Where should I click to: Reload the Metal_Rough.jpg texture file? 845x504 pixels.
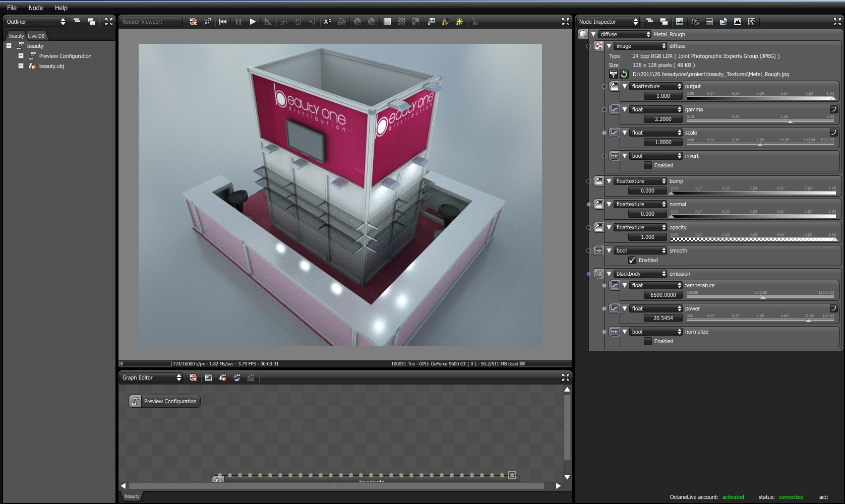(x=624, y=74)
